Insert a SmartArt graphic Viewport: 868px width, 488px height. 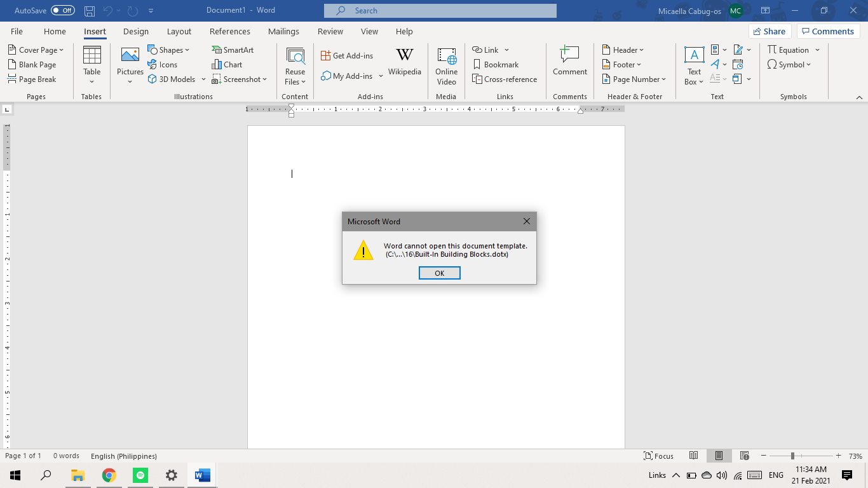point(233,50)
